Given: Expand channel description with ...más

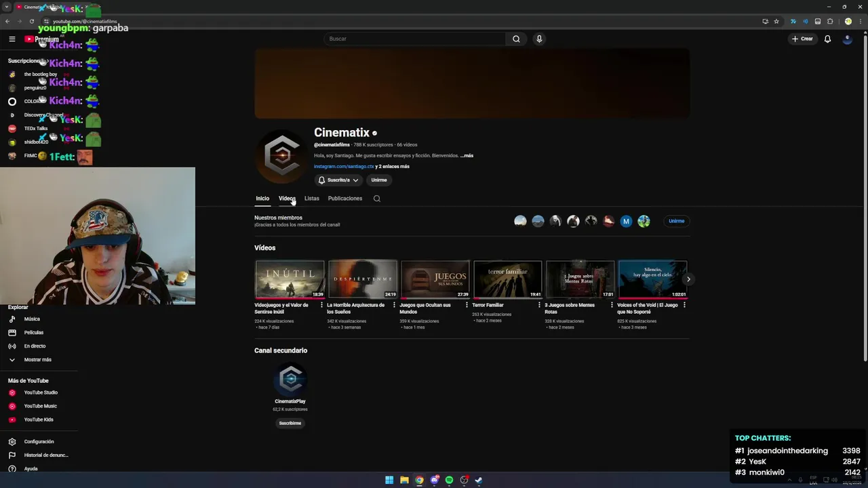Looking at the screenshot, I should [467, 155].
